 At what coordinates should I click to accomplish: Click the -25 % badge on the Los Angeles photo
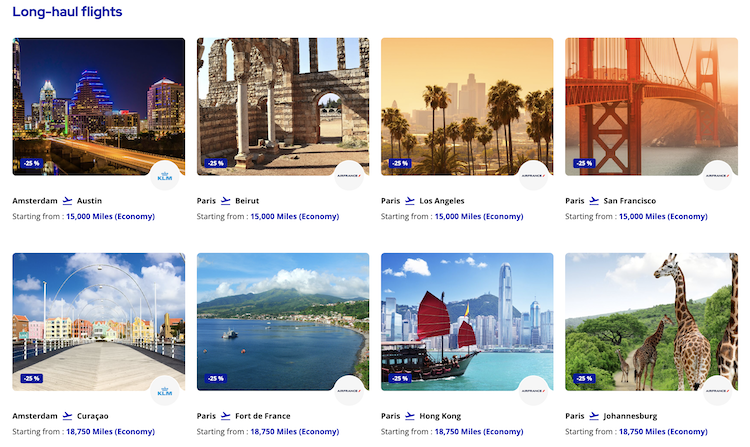point(400,164)
